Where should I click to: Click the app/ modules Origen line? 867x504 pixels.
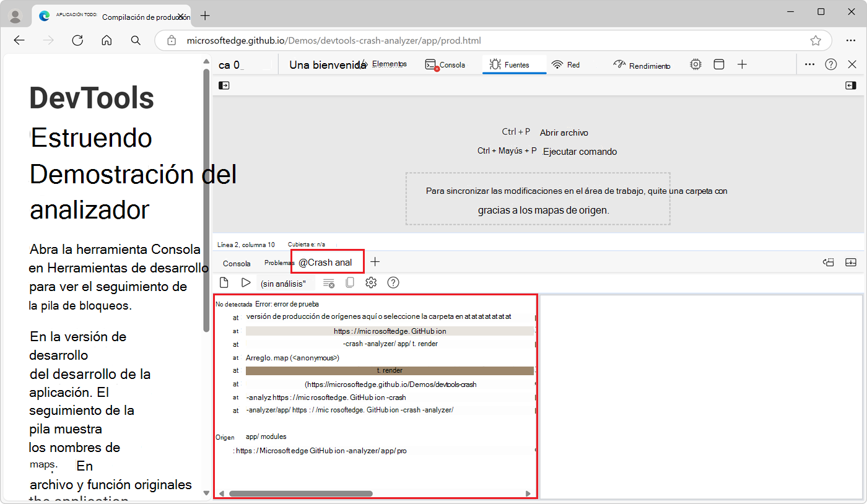[266, 437]
